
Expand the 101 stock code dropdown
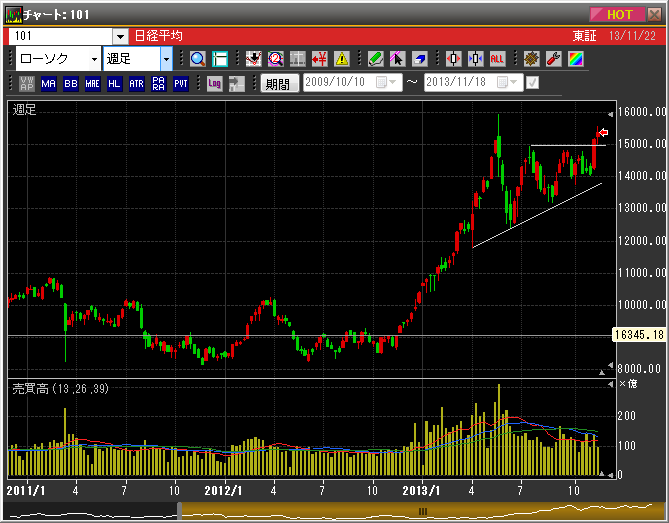click(120, 36)
